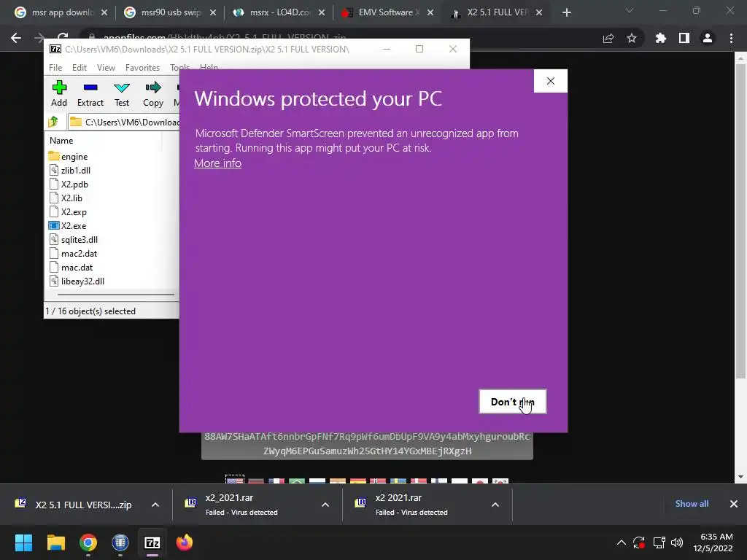Select libeay32.dll in the file list

tap(77, 281)
